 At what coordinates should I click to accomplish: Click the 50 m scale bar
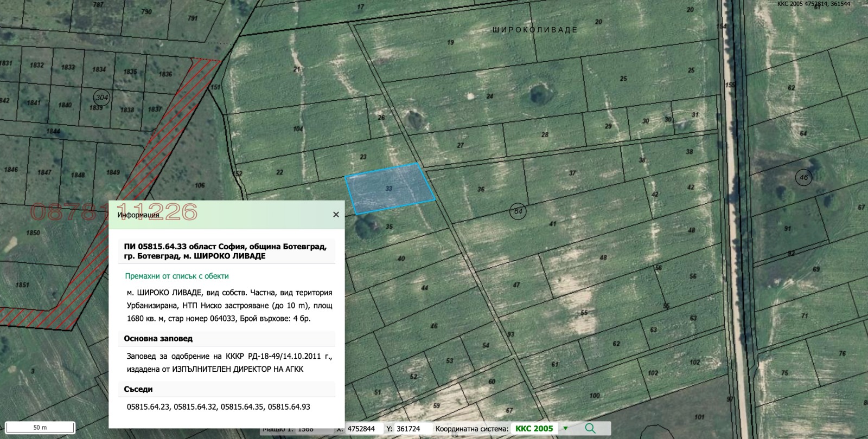40,427
